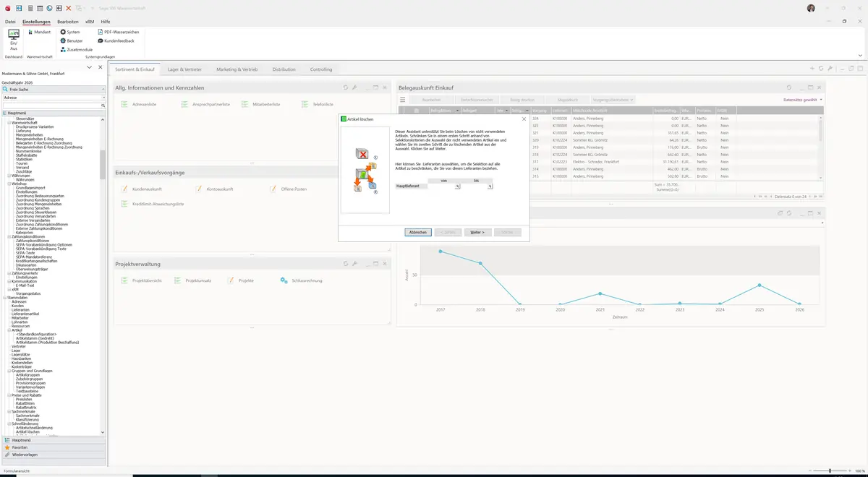Open Kundenauskunft in Einkaufs-/Verkaufsvorgänge
Screen dimensions: 868x477
tap(141, 189)
